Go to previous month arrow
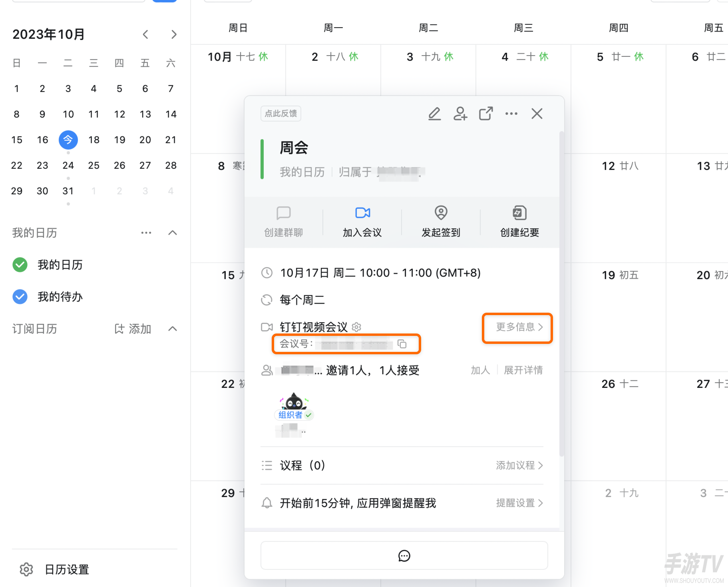728x587 pixels. coord(145,34)
